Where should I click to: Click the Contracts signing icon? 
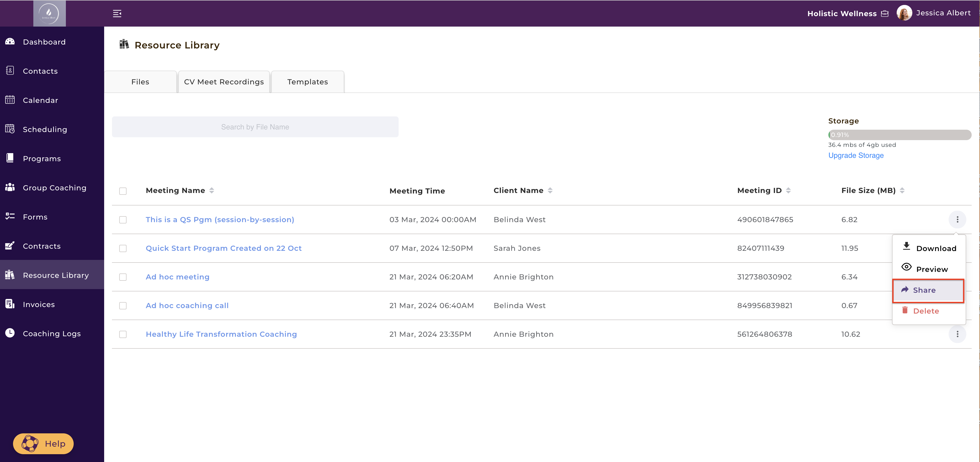10,246
